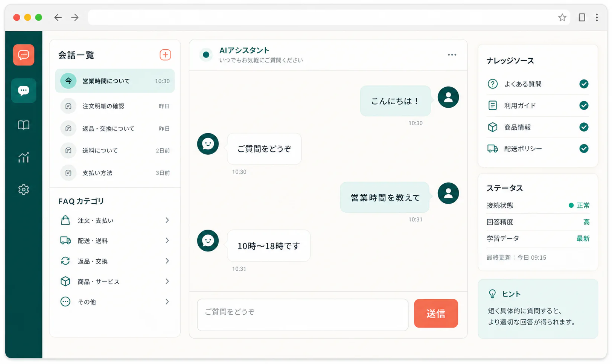Open the knowledge book sidebar icon
Image resolution: width=612 pixels, height=364 pixels.
tap(24, 125)
